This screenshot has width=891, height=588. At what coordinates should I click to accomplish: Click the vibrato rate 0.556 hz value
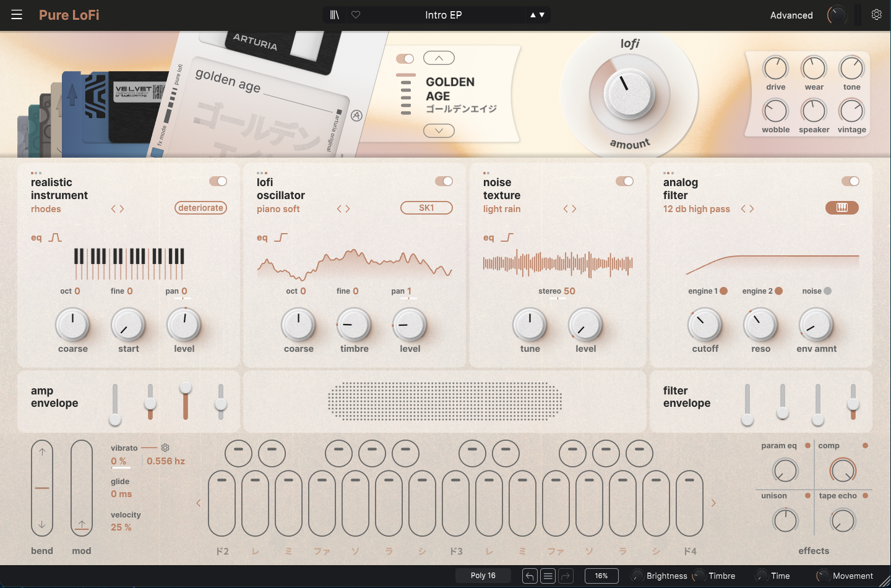tap(166, 461)
